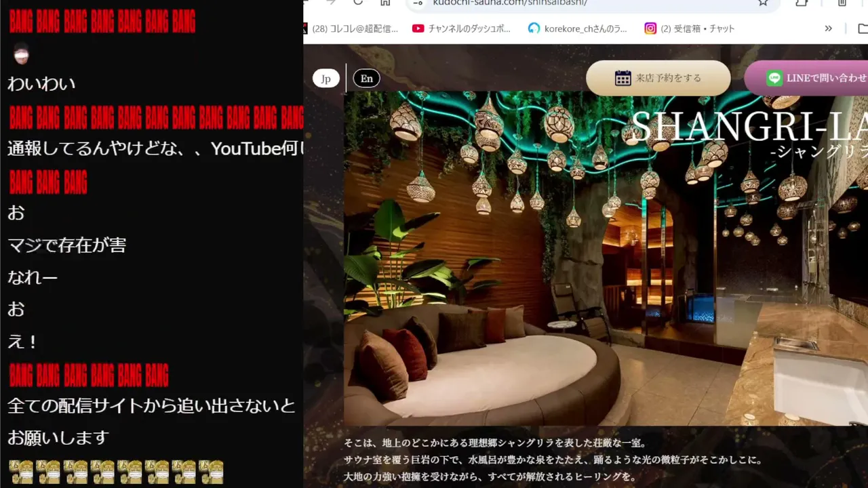Click the Instagram icon in bookmarks bar
Image resolution: width=868 pixels, height=488 pixels.
[x=650, y=28]
